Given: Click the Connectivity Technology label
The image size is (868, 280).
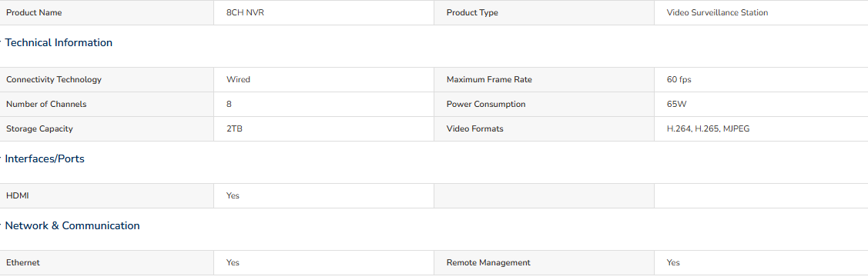Looking at the screenshot, I should pos(54,80).
